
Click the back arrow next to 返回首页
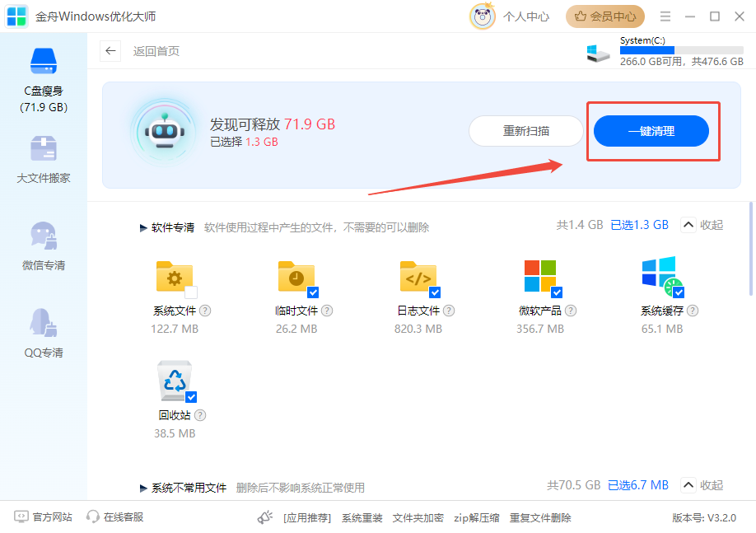110,51
